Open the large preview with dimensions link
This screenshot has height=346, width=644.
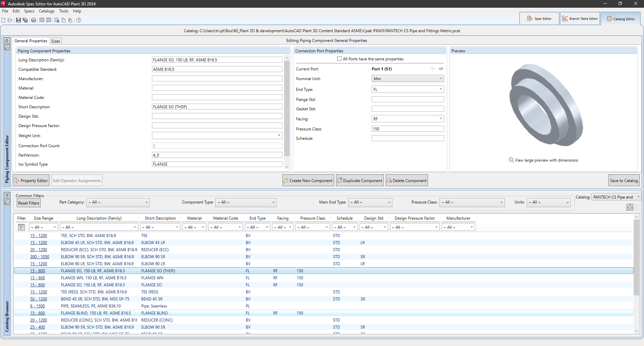(x=546, y=160)
